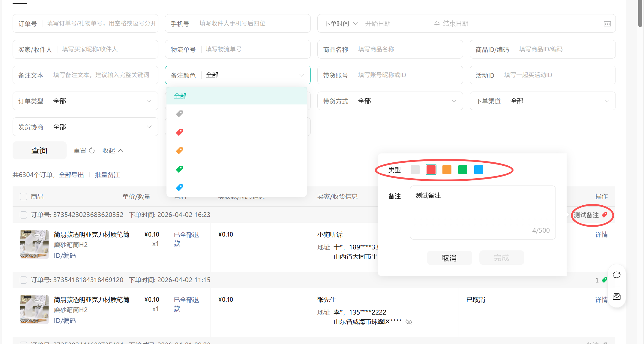The width and height of the screenshot is (644, 344).
Task: Select the gray tag remark color option
Action: click(179, 114)
